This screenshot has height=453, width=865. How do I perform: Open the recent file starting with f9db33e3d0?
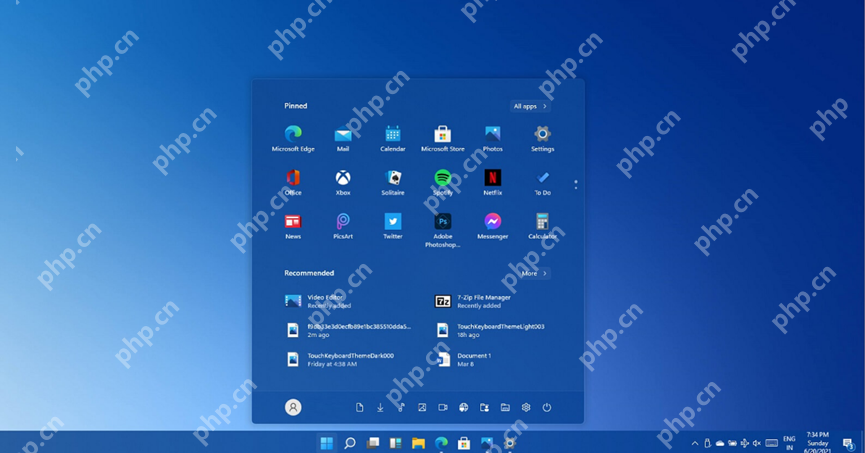(x=350, y=331)
